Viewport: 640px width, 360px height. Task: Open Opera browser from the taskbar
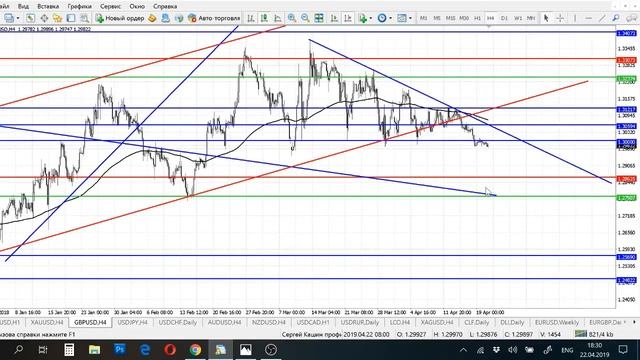170,350
